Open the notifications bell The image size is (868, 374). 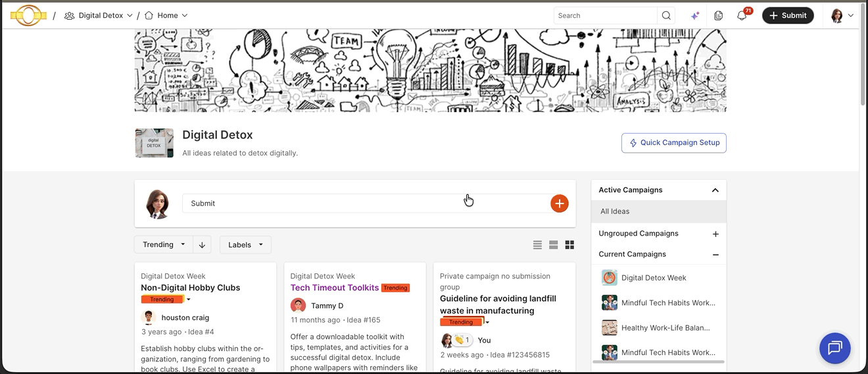point(742,16)
